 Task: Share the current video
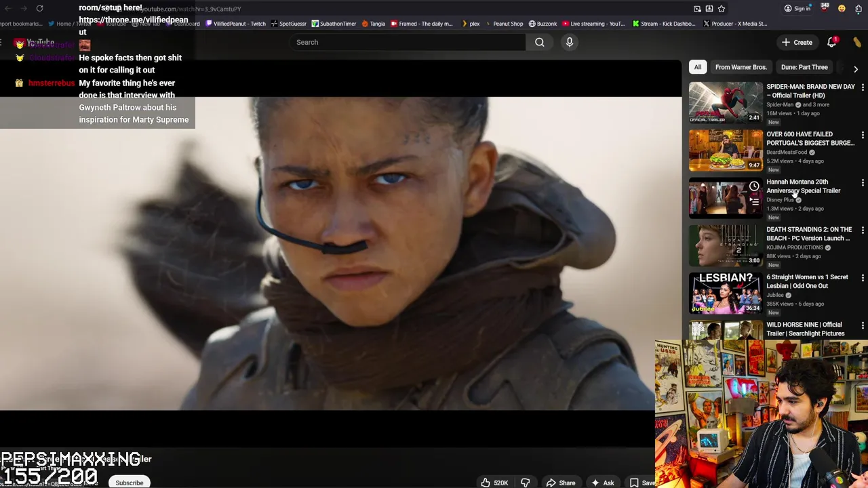[x=561, y=483]
